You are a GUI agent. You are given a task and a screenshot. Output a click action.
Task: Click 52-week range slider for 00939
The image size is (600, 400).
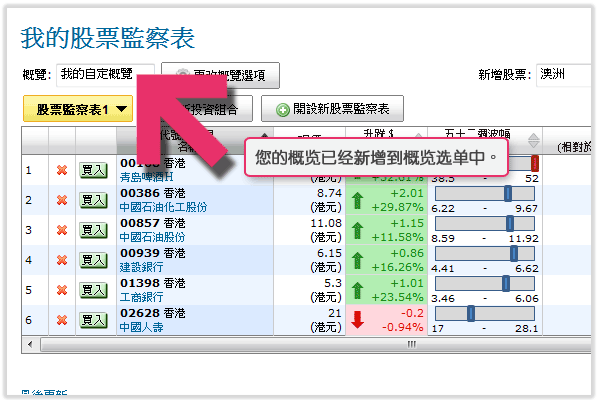(x=514, y=253)
